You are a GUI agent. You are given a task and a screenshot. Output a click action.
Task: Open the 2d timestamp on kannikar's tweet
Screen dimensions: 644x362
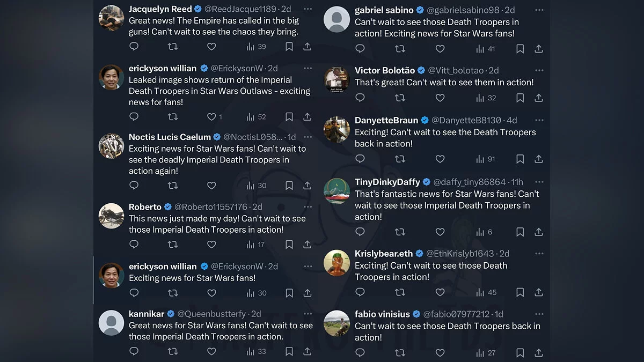[256, 314]
